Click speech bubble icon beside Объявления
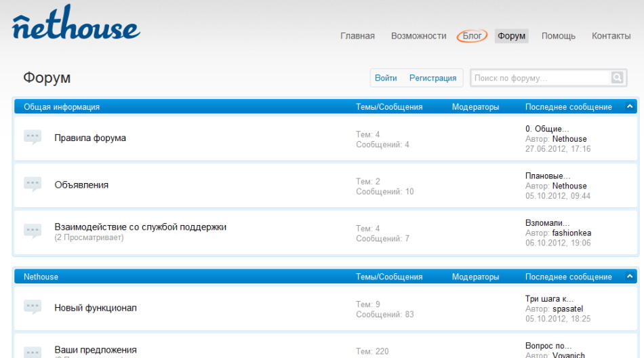 click(x=33, y=184)
